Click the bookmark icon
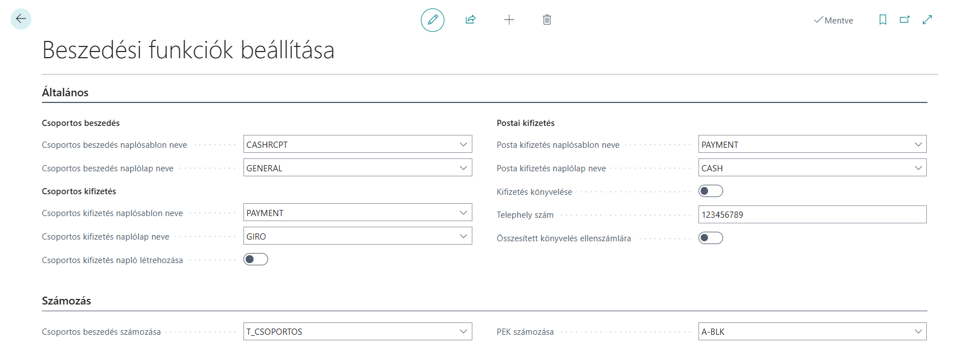 pos(883,20)
